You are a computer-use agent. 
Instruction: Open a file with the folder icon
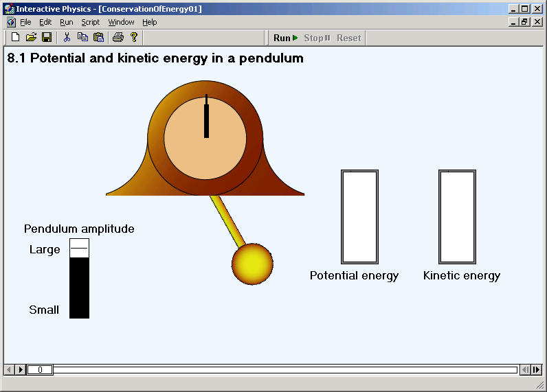[x=31, y=37]
